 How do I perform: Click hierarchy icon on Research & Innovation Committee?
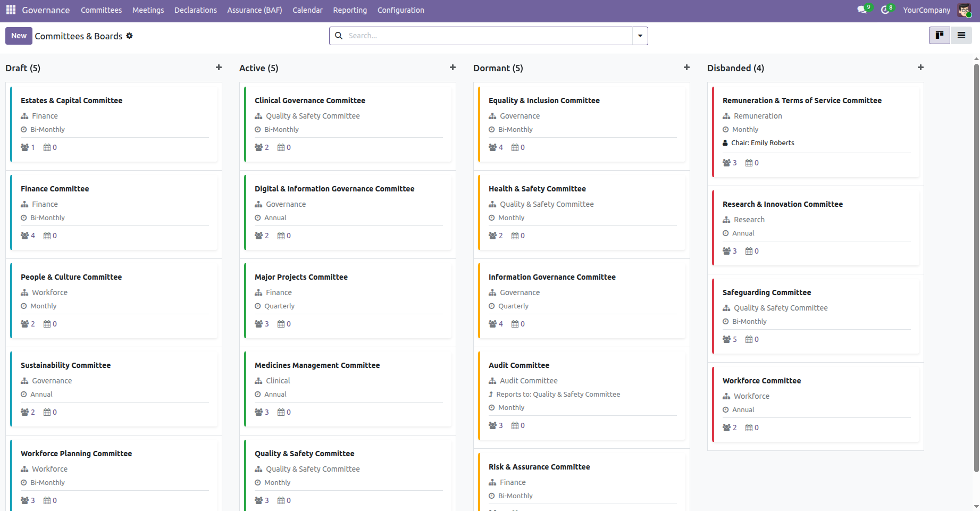726,220
